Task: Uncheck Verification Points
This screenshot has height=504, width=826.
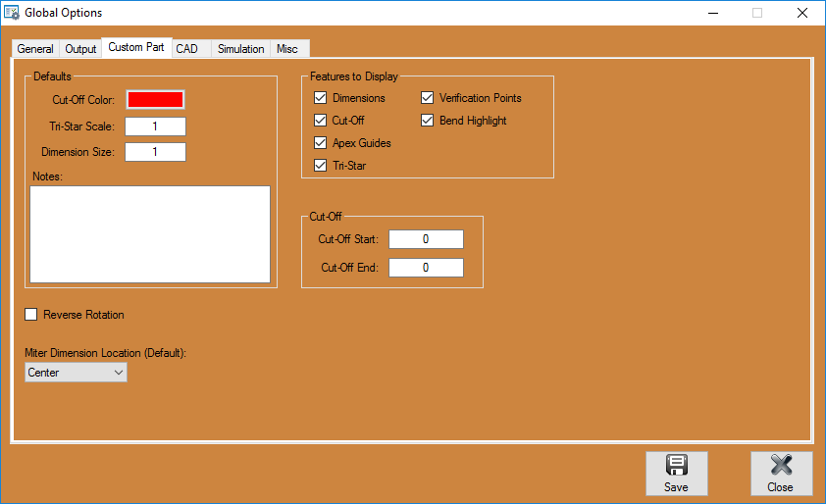Action: pos(427,98)
